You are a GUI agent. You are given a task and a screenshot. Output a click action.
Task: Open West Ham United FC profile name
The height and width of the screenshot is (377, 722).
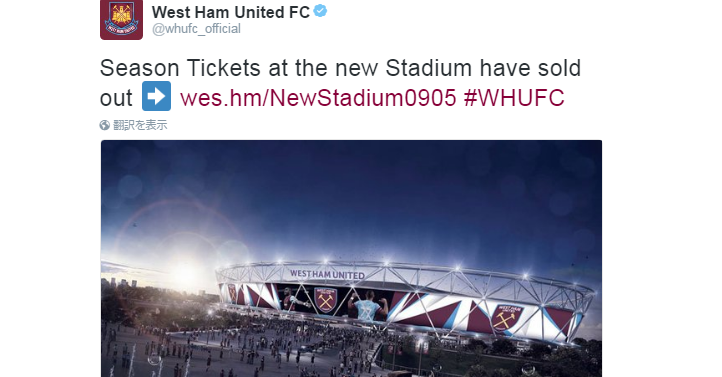coord(231,12)
